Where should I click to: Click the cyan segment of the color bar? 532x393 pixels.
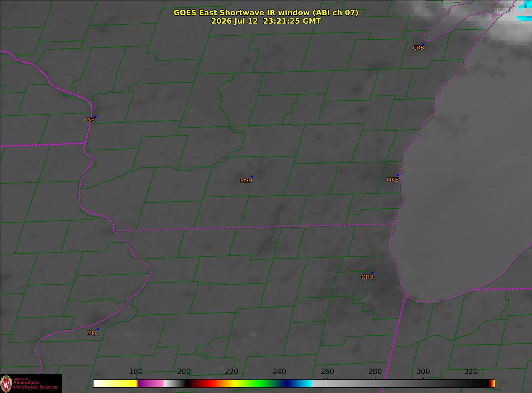pyautogui.click(x=304, y=383)
